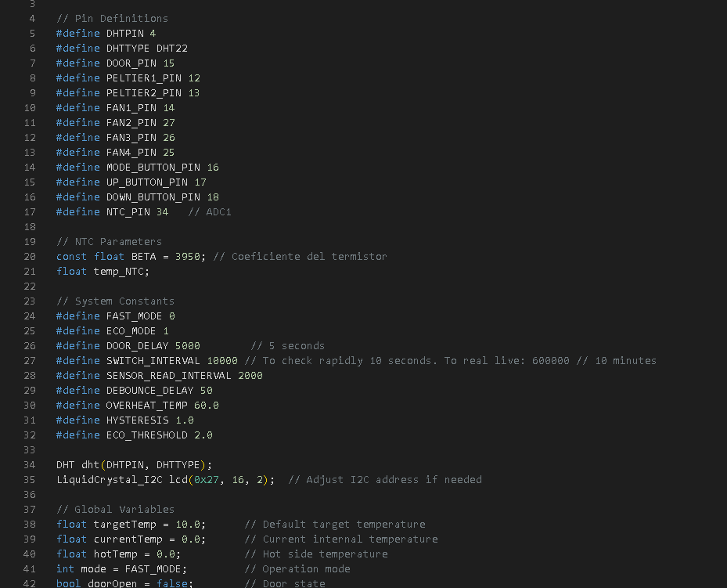Click on DHTPIN define value 4
Image resolution: width=727 pixels, height=588 pixels.
click(x=153, y=34)
